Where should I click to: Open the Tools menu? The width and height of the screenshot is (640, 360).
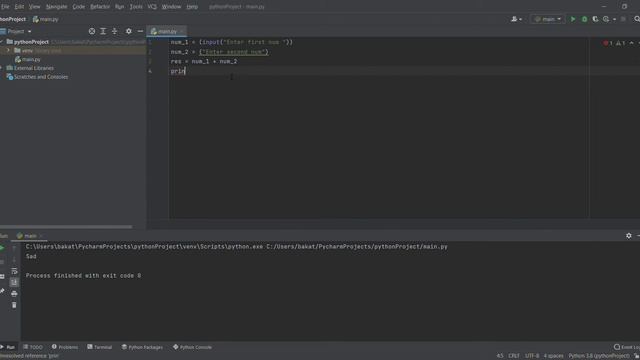point(136,7)
